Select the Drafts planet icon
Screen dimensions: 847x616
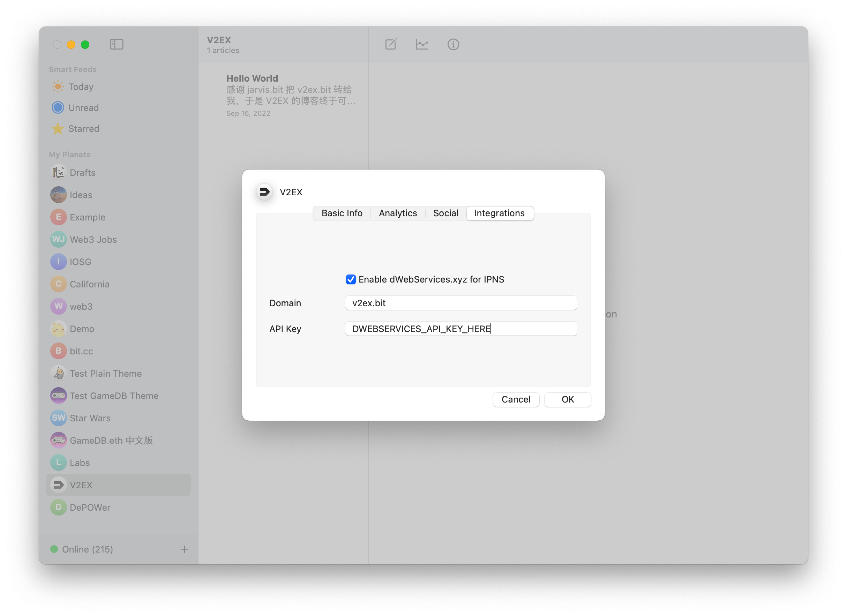click(58, 172)
